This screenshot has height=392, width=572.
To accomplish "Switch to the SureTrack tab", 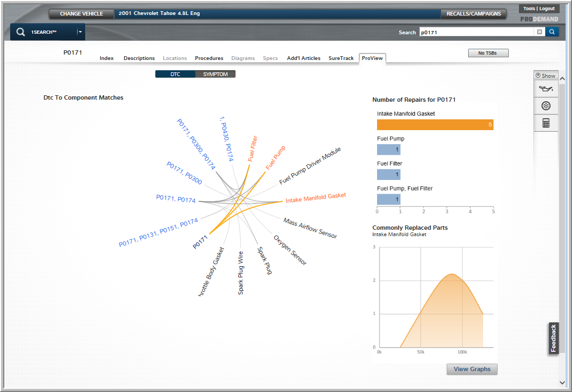I will (x=341, y=58).
